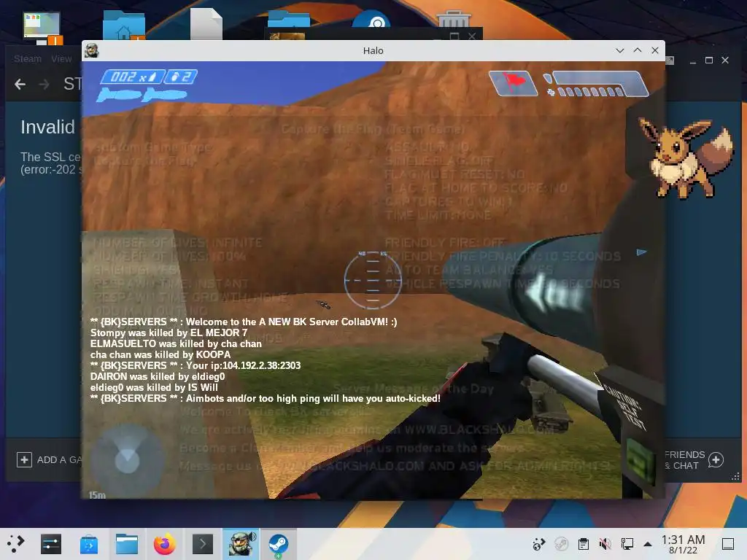The height and width of the screenshot is (560, 747).
Task: Open the monitor desktop icon
Action: pos(42,28)
